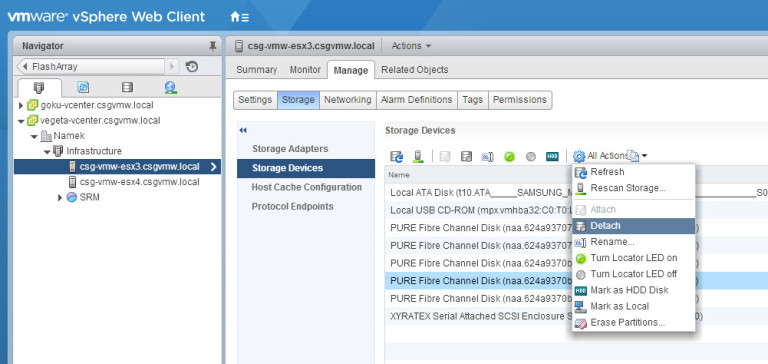Image resolution: width=768 pixels, height=364 pixels.
Task: Choose Rescan Storage... from the menu
Action: coord(633,189)
